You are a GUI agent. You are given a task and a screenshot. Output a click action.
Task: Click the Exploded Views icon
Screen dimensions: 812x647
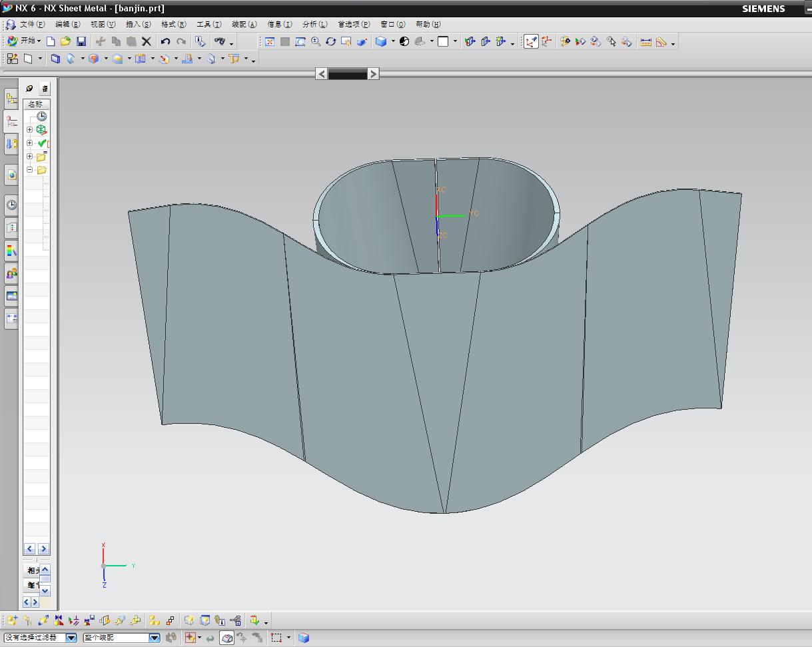[x=155, y=620]
